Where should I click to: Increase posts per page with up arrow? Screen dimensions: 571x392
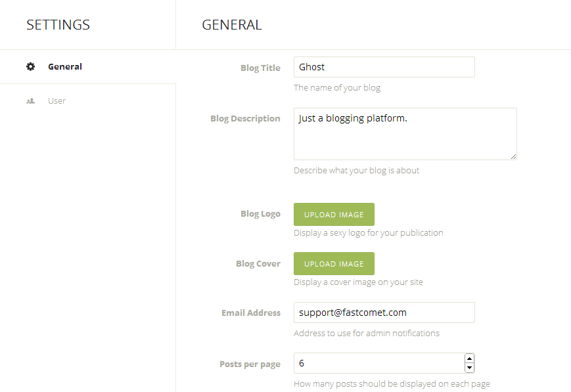469,359
